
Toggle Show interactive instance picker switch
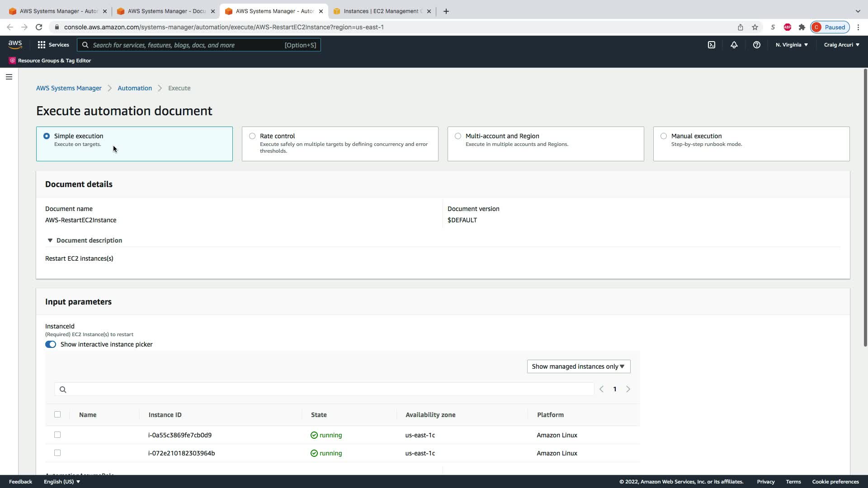pos(51,344)
